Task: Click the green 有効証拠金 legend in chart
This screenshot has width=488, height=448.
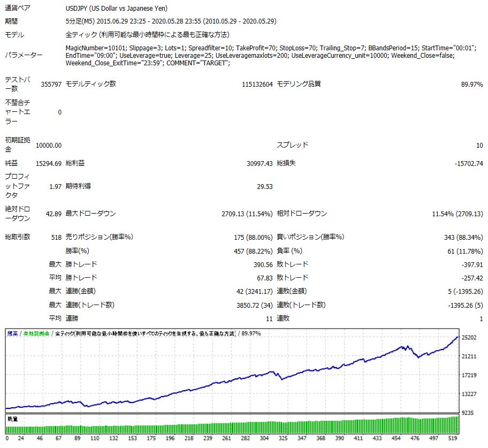Action: click(36, 334)
